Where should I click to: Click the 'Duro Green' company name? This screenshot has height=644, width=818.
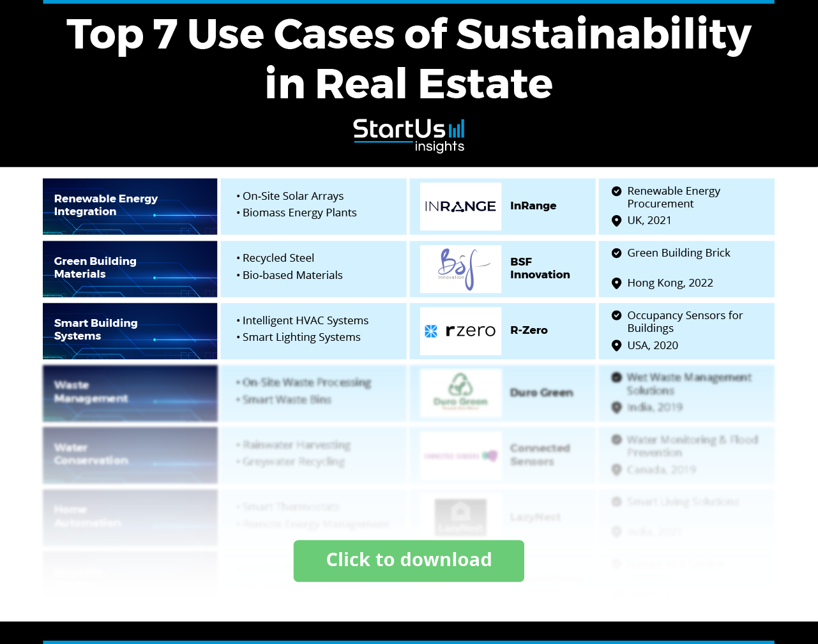click(x=542, y=393)
